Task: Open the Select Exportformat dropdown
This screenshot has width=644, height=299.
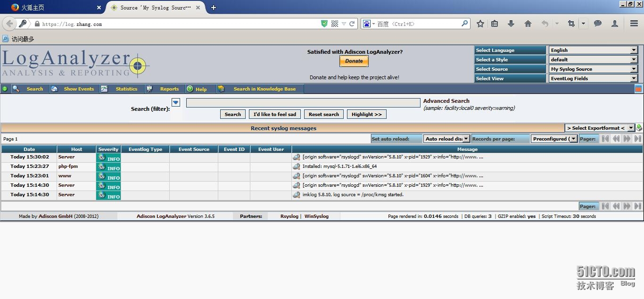Action: pos(600,128)
